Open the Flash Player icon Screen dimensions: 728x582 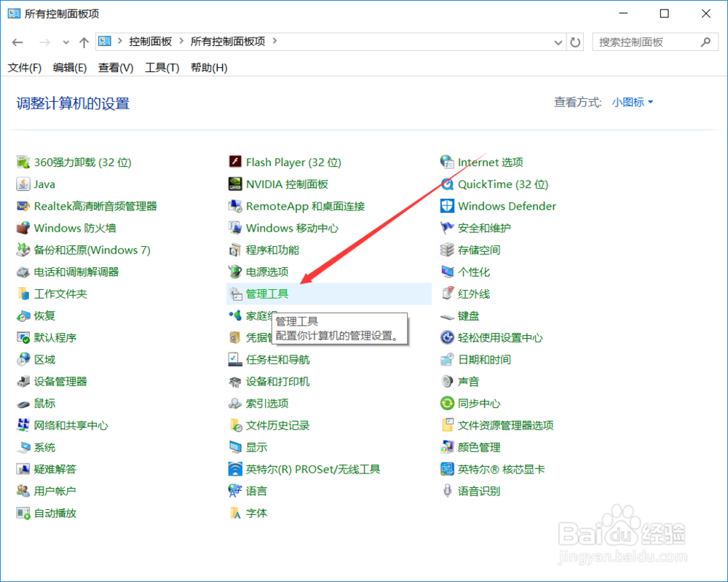[x=235, y=162]
